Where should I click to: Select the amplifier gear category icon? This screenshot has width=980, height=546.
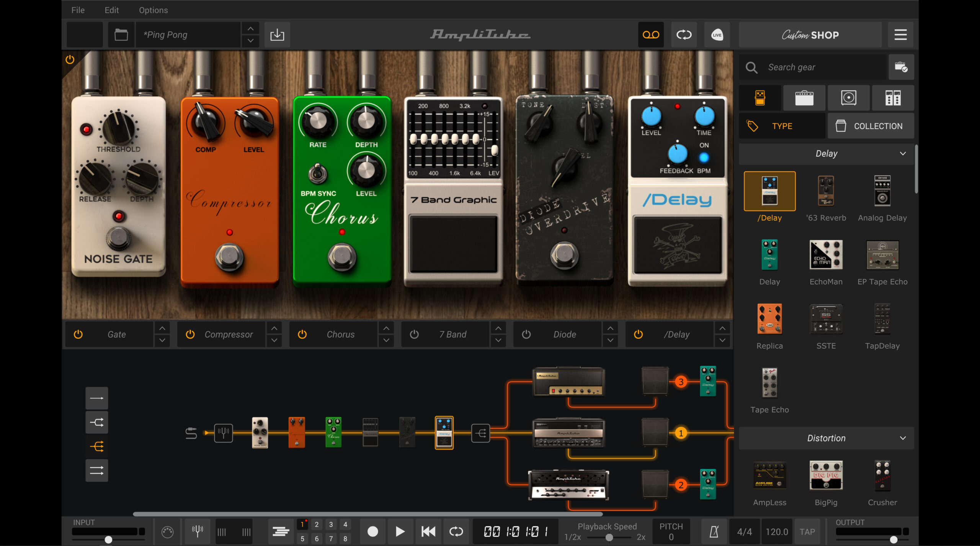(804, 98)
